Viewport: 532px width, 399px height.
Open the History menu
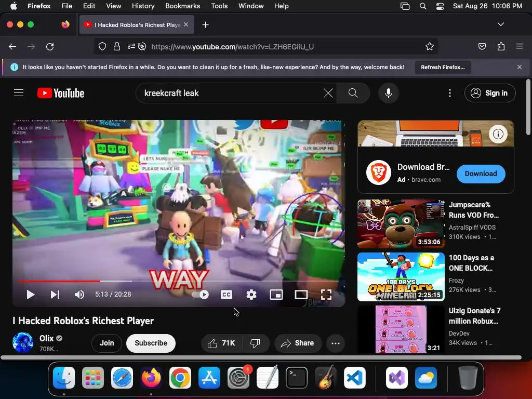[143, 6]
